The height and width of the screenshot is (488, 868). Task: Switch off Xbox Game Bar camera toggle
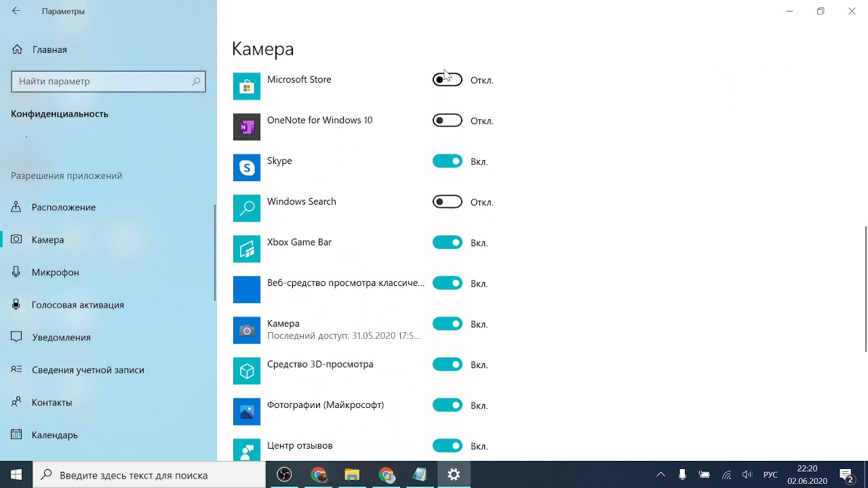pos(448,243)
